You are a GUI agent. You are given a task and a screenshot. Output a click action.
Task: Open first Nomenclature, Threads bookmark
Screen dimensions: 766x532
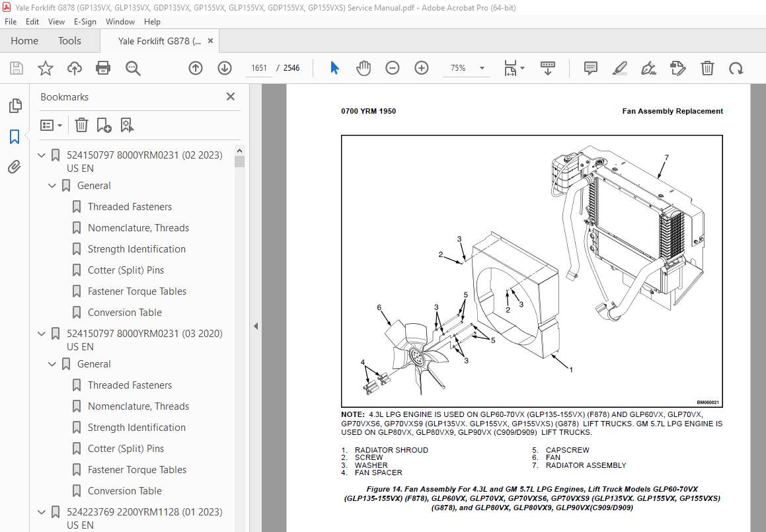coord(138,227)
